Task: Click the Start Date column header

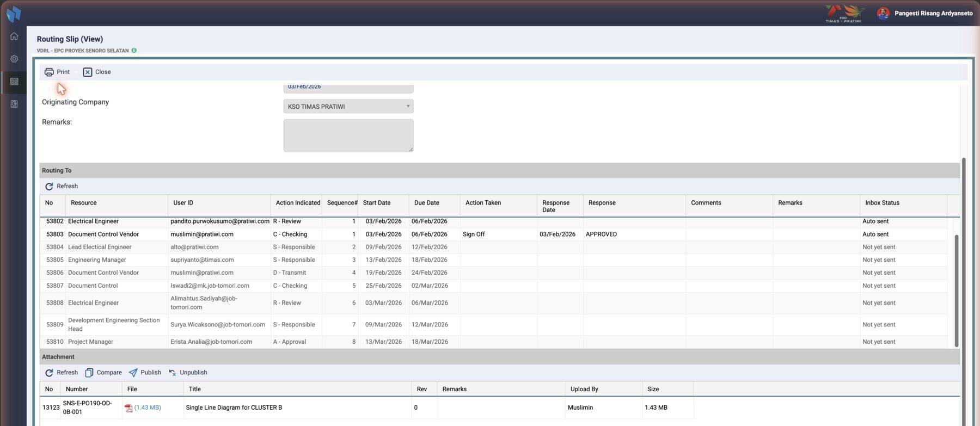Action: click(383, 206)
